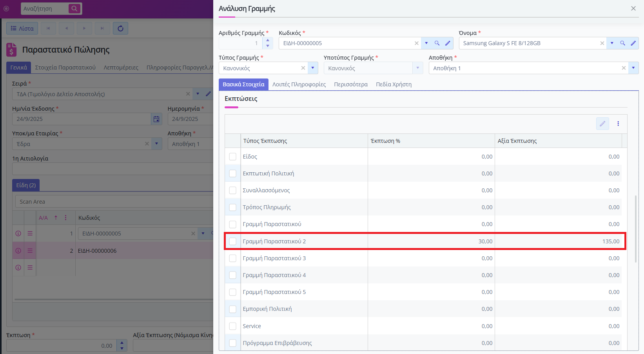Click the edit pencil next to the Όνομα field
644x354 pixels.
point(633,43)
